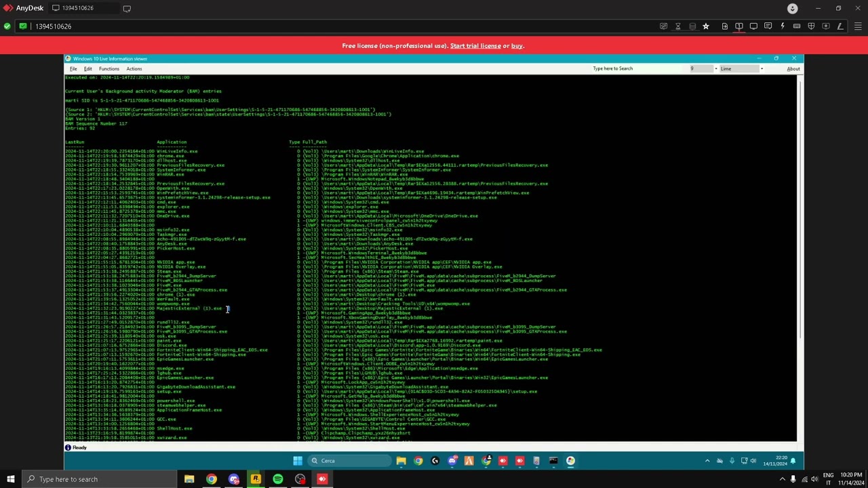868x488 pixels.
Task: Open the whiteboard pen icon
Action: 840,26
